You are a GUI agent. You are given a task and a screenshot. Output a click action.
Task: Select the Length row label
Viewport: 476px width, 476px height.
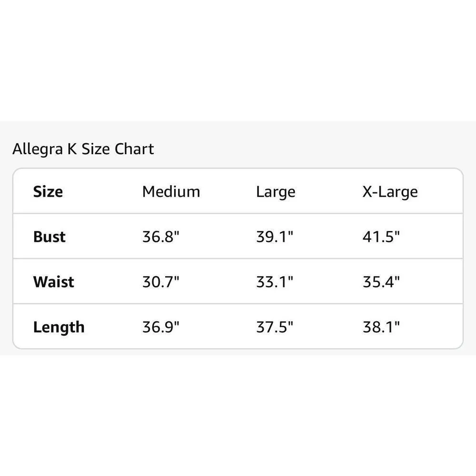[59, 327]
